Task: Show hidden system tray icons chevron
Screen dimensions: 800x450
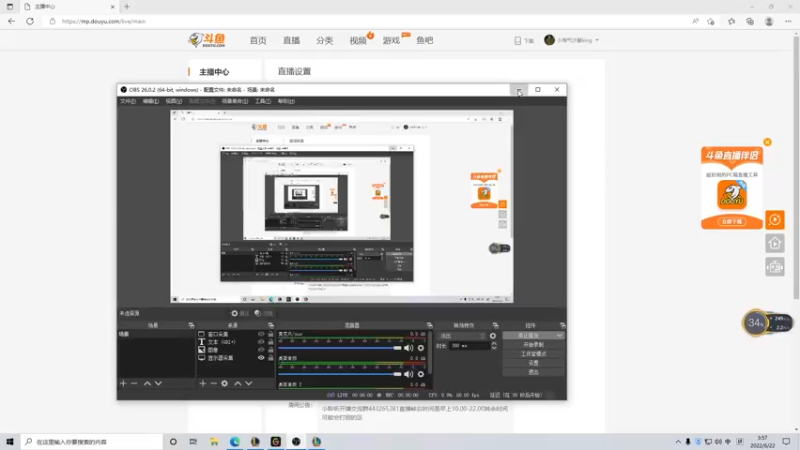Action: point(678,442)
